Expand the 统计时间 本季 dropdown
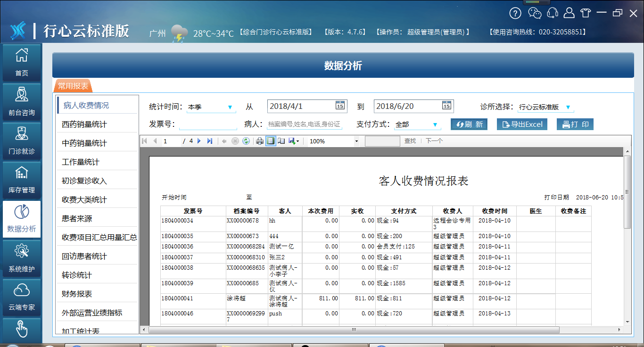 230,107
